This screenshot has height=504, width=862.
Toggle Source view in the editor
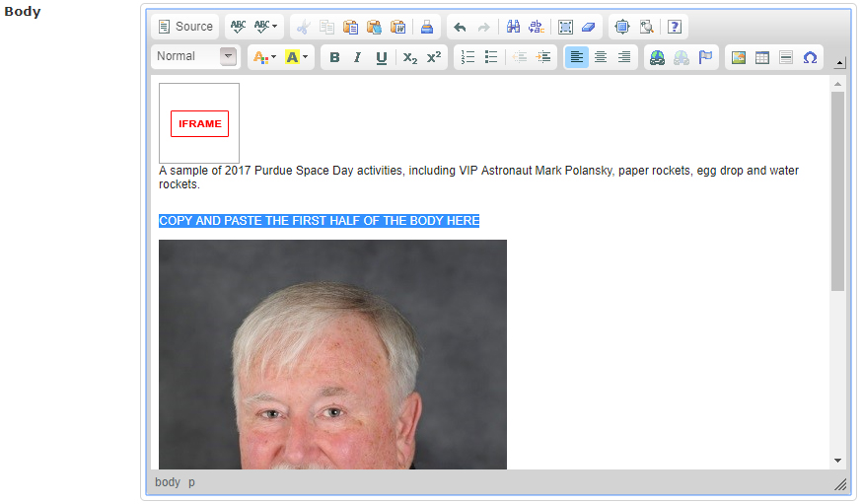point(185,27)
